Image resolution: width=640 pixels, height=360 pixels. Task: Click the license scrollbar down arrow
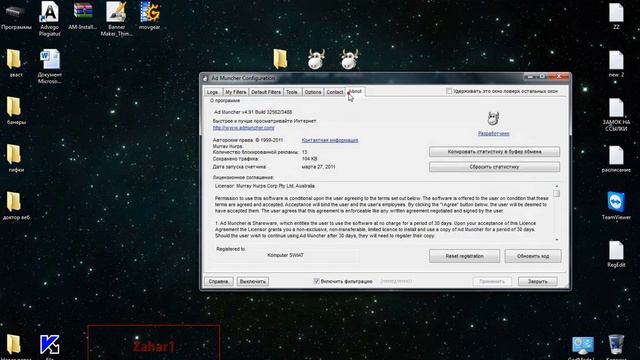tap(556, 240)
